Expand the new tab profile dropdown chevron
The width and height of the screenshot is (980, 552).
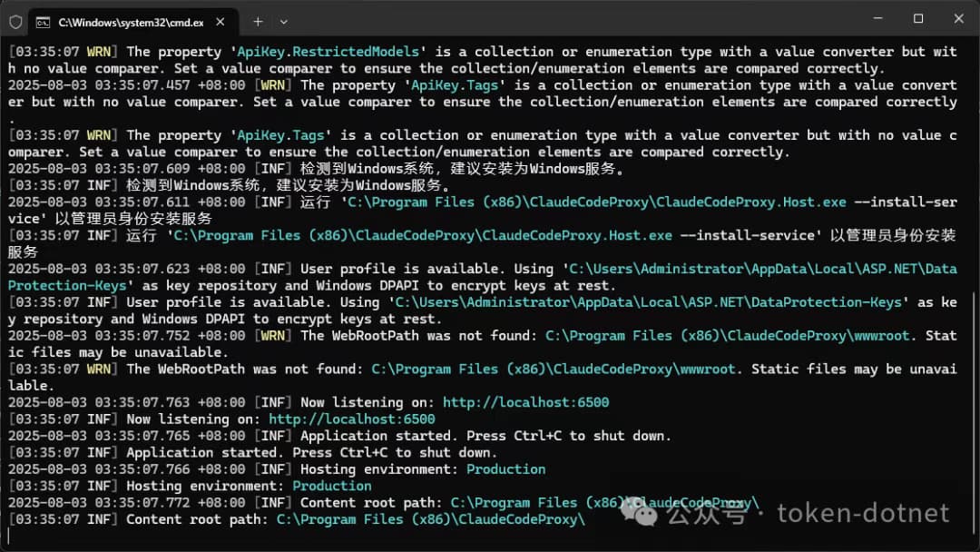tap(284, 22)
